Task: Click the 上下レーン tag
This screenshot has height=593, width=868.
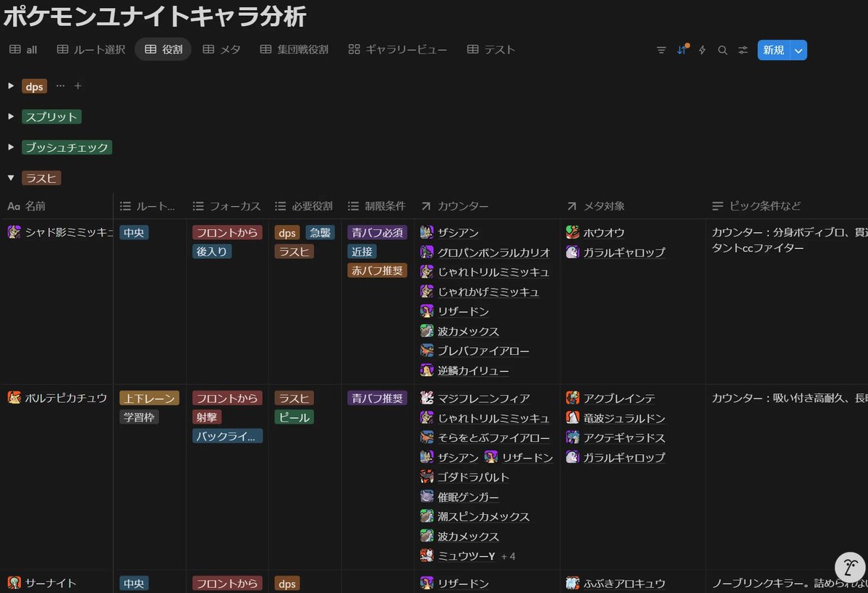Action: click(149, 398)
